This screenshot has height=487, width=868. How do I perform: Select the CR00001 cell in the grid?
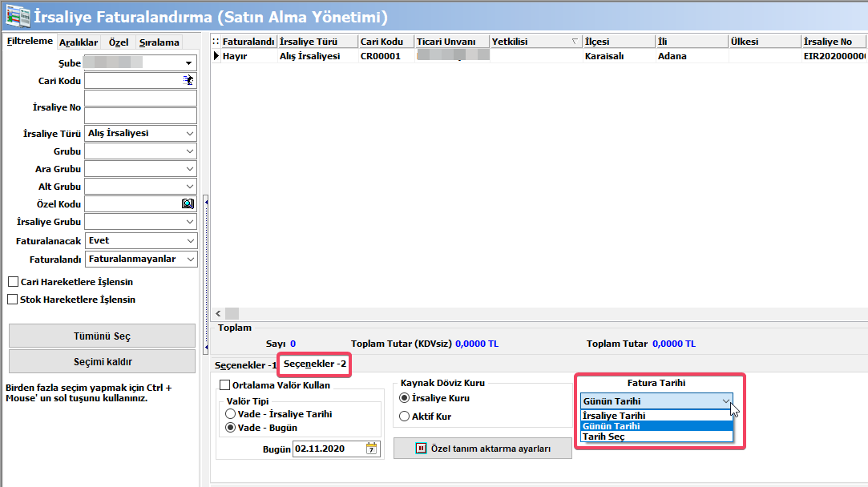point(386,56)
